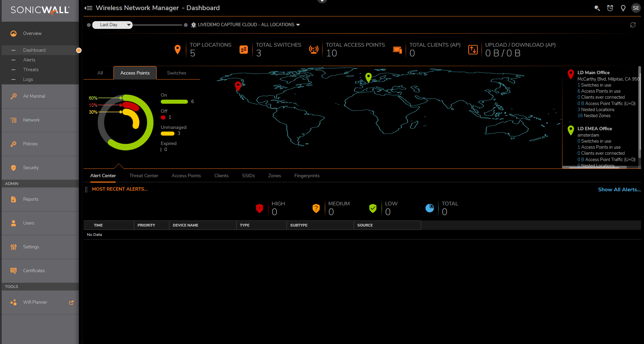This screenshot has height=344, width=644.
Task: Open the Last Day time range dropdown
Action: click(112, 25)
